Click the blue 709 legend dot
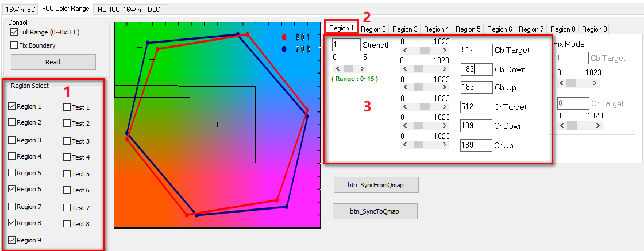644x251 pixels. coord(284,49)
